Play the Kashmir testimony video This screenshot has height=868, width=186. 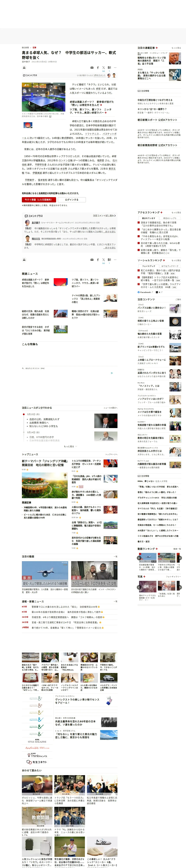coord(94,574)
